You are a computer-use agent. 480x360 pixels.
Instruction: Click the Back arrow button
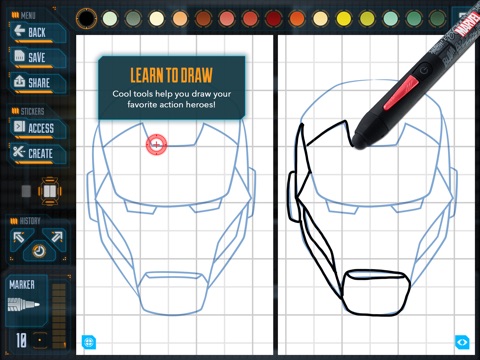tap(37, 32)
